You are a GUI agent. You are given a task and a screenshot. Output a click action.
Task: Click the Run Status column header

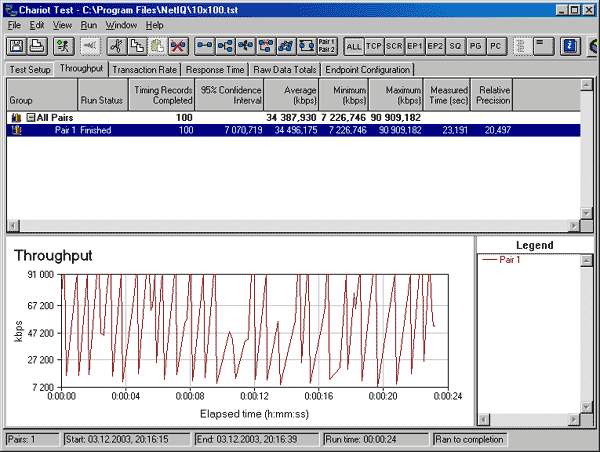103,95
